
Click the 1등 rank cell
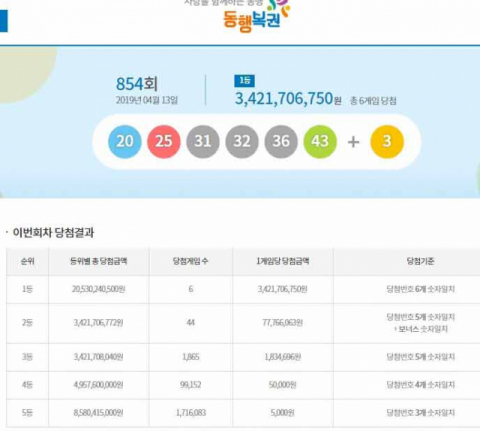tap(27, 289)
